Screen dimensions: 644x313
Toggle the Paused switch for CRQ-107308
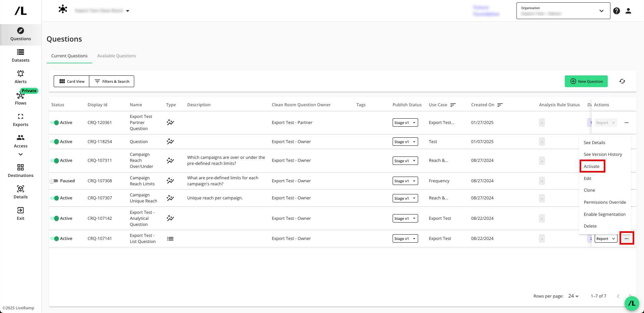[54, 181]
